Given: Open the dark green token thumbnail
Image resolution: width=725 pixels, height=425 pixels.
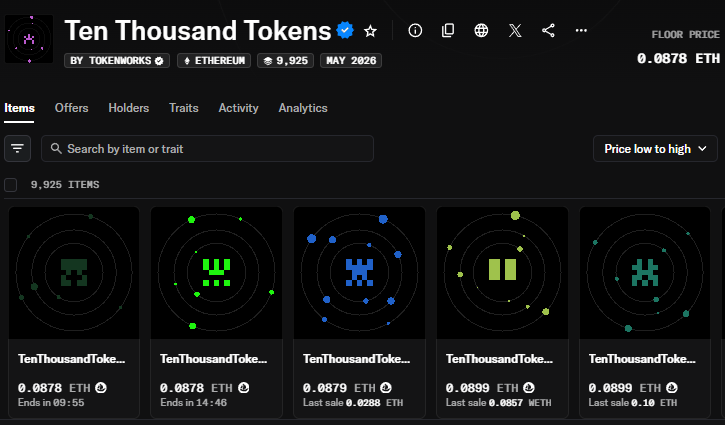Looking at the screenshot, I should tap(74, 273).
